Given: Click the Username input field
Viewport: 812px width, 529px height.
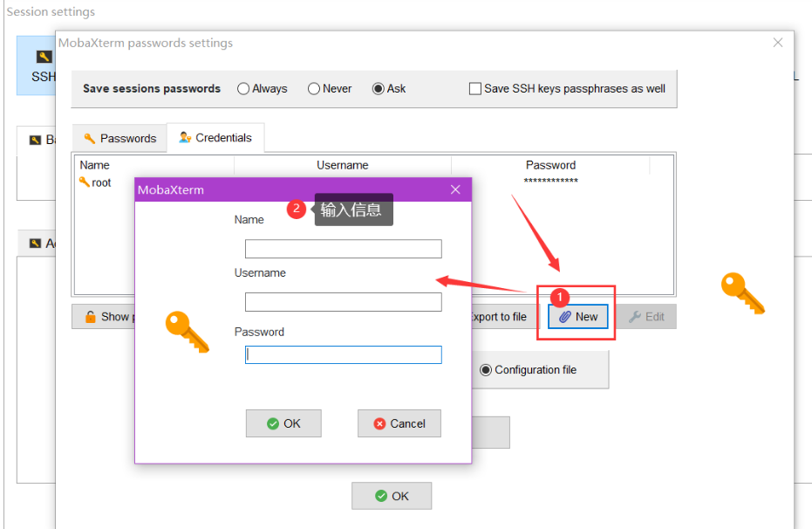Looking at the screenshot, I should [344, 302].
